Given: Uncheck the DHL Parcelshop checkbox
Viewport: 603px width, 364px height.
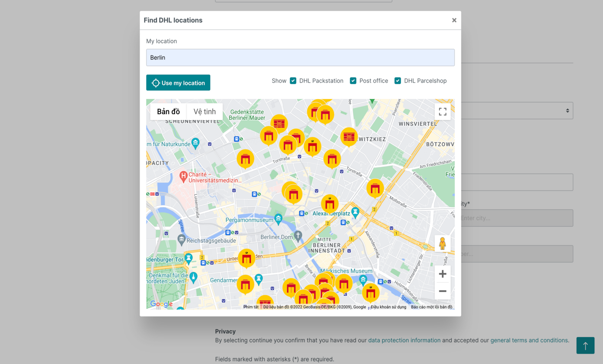Looking at the screenshot, I should pyautogui.click(x=398, y=81).
